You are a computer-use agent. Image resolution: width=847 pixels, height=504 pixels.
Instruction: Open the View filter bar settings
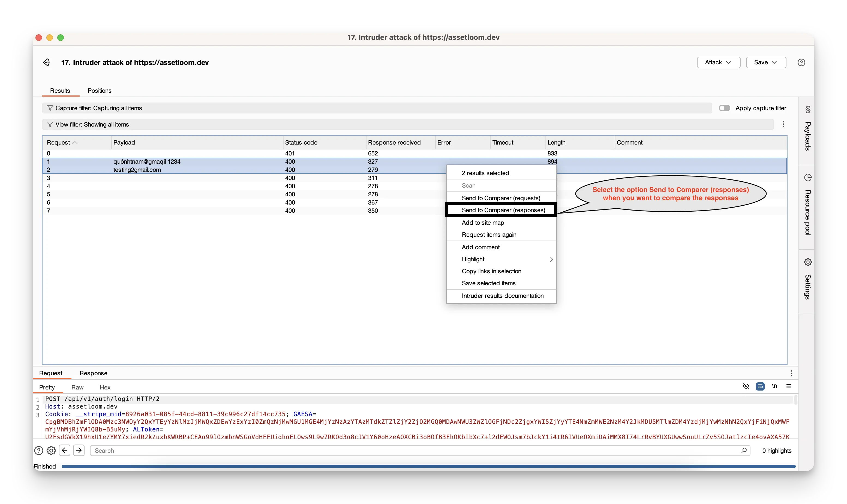pyautogui.click(x=408, y=124)
